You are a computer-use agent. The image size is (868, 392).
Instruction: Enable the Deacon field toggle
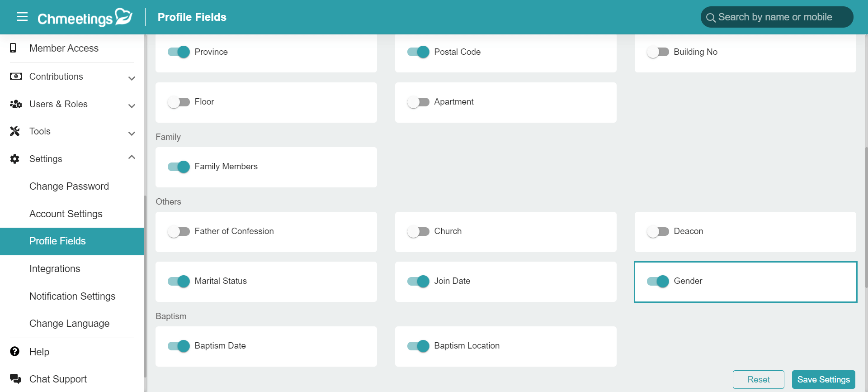[658, 231]
